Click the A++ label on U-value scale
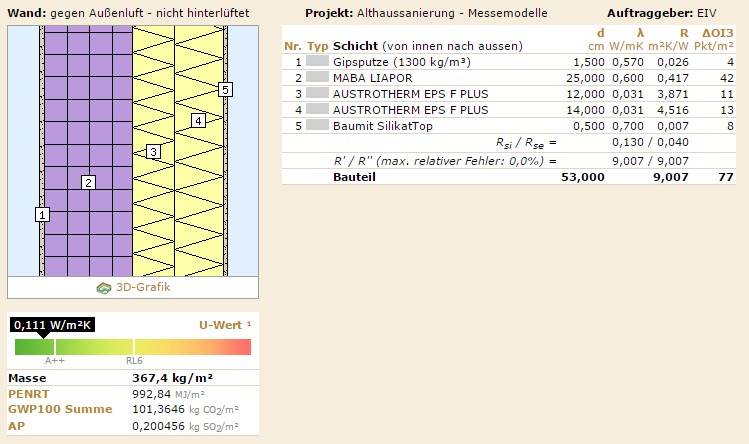The width and height of the screenshot is (749, 444). [54, 360]
